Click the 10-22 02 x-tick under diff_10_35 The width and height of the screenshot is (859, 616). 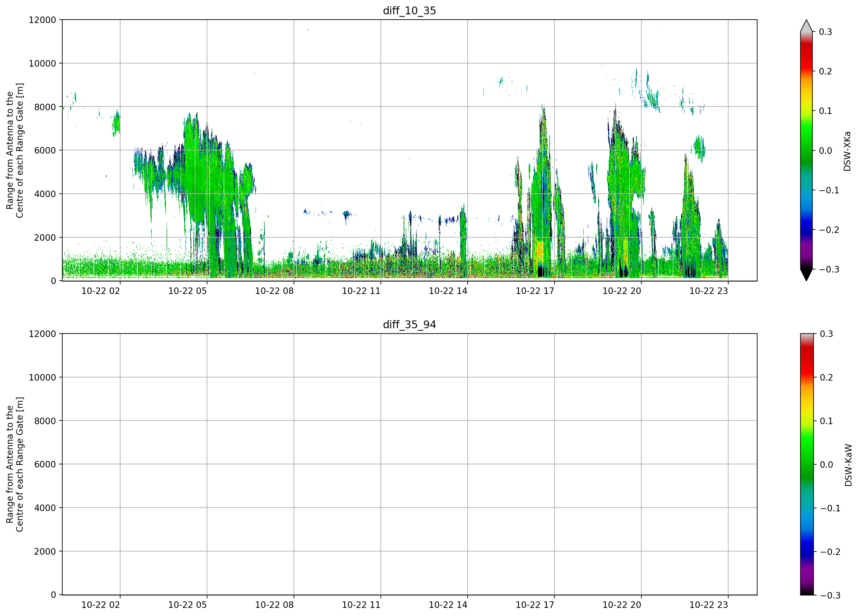[101, 291]
